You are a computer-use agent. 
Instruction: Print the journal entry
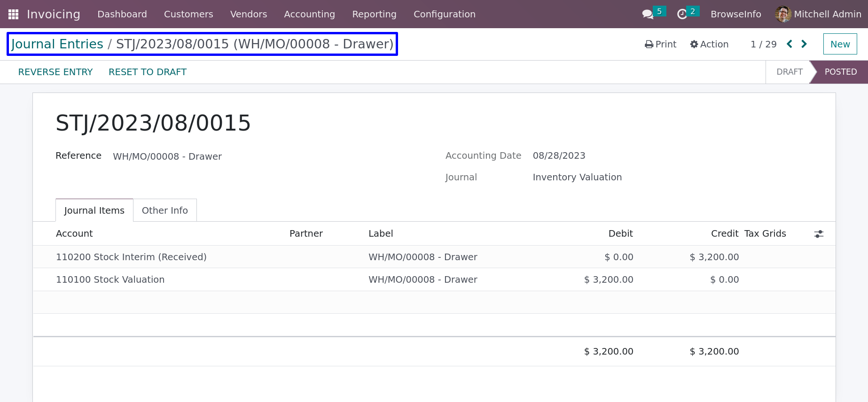coord(660,44)
